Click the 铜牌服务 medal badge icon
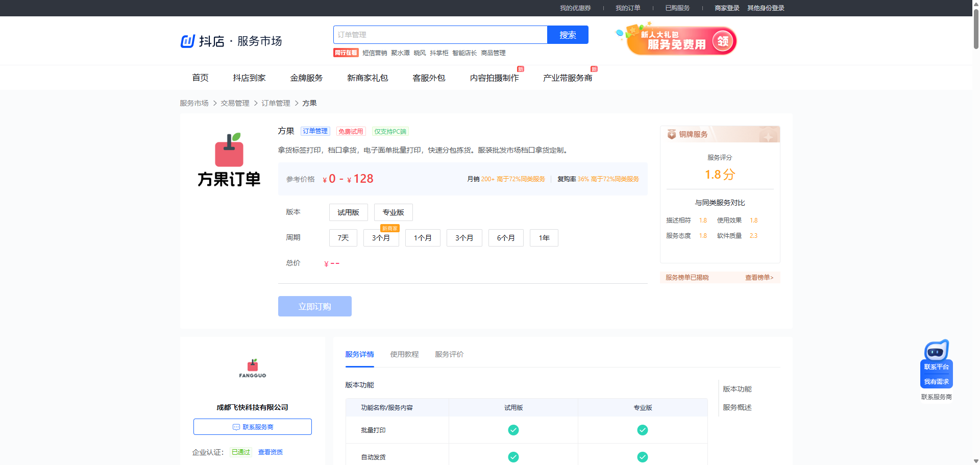980x465 pixels. tap(672, 134)
